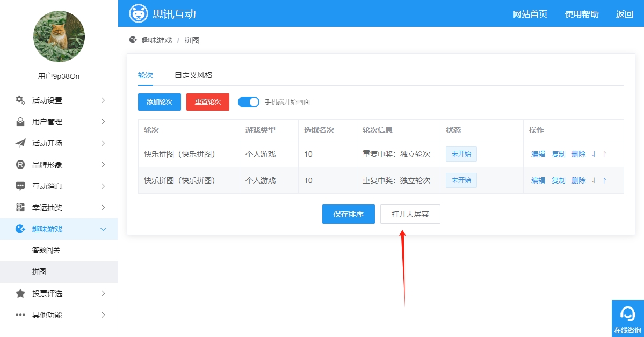Click the 活动开场 paper plane icon
Image resolution: width=644 pixels, height=337 pixels.
pos(20,143)
